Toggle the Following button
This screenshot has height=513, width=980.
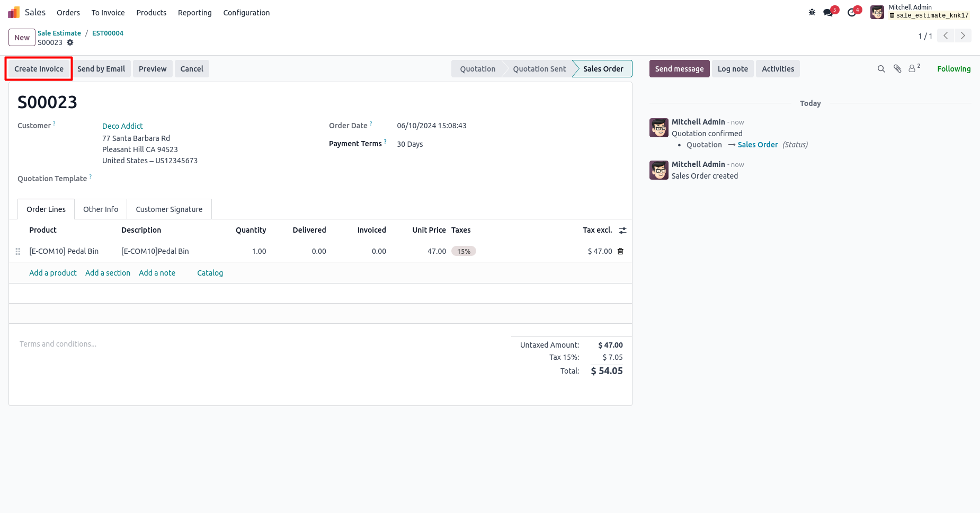click(954, 69)
